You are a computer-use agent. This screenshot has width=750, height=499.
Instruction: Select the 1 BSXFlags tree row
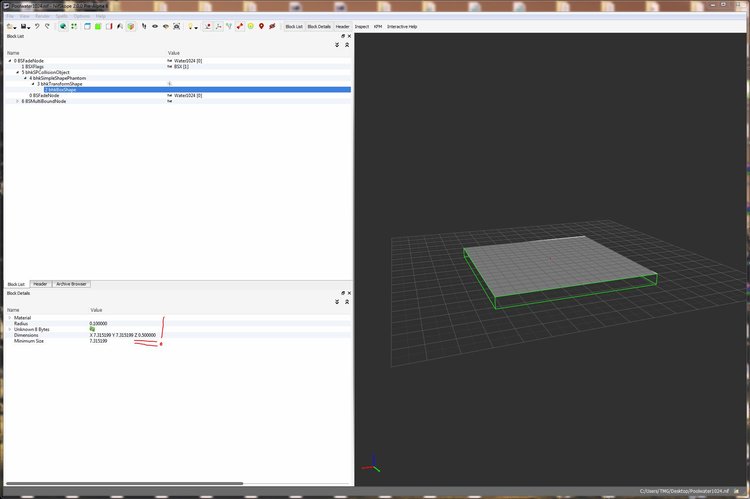click(x=177, y=67)
